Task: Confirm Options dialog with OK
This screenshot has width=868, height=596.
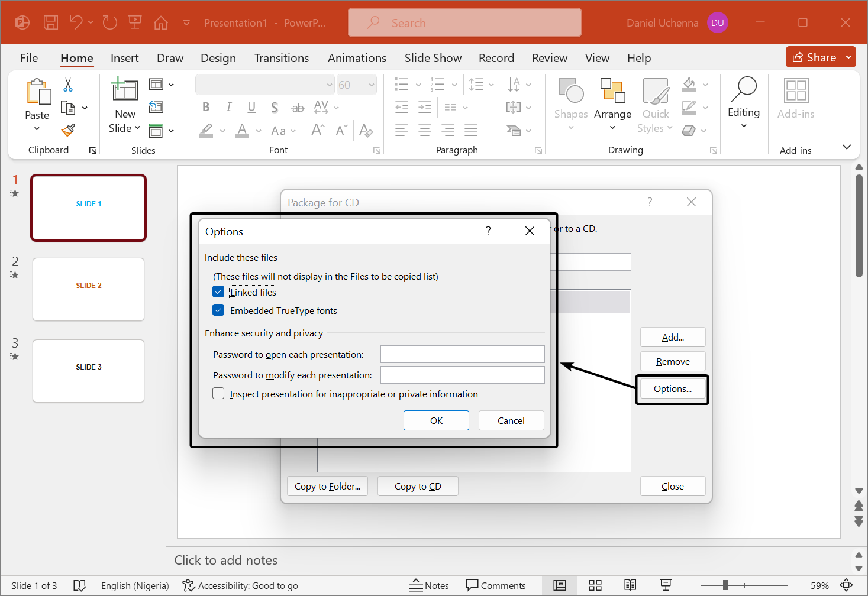Action: coord(436,420)
